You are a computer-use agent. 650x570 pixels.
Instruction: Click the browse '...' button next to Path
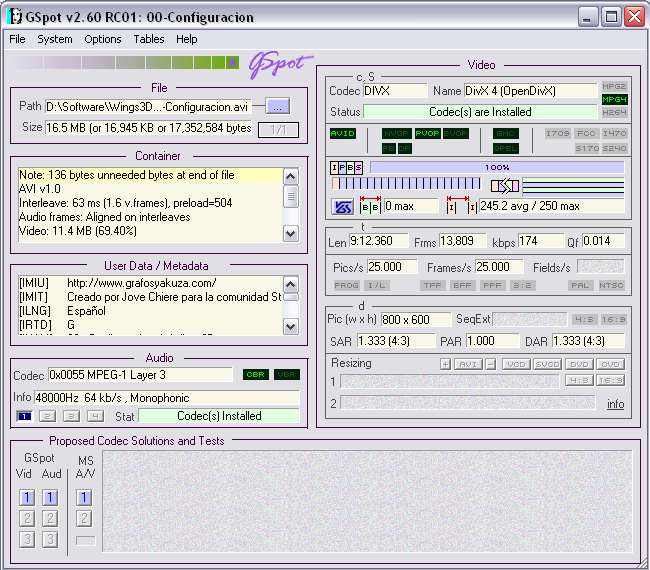point(277,107)
